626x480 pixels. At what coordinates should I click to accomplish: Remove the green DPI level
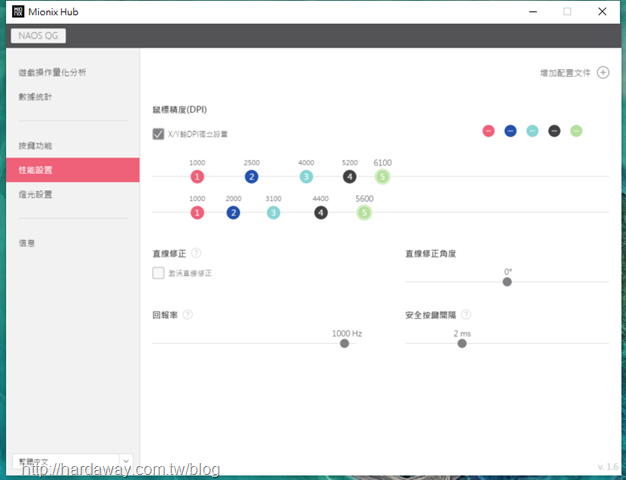tap(576, 131)
